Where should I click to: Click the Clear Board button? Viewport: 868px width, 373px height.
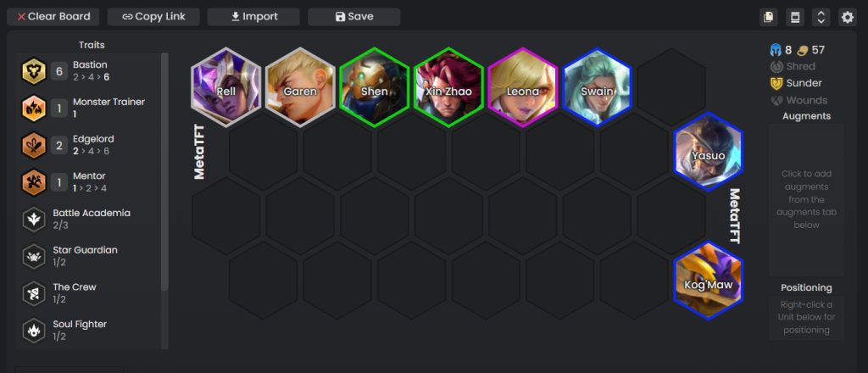click(53, 17)
